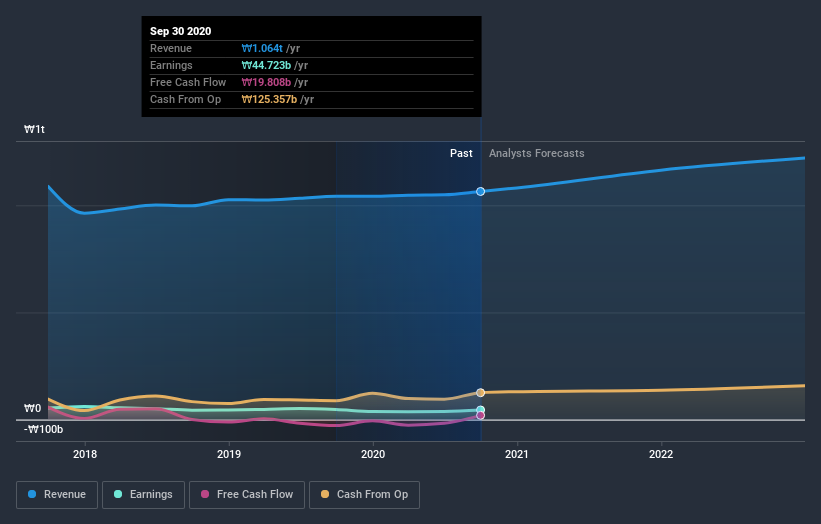The image size is (821, 524).
Task: Click the ₩19.808b free cash flow value
Action: [x=267, y=82]
